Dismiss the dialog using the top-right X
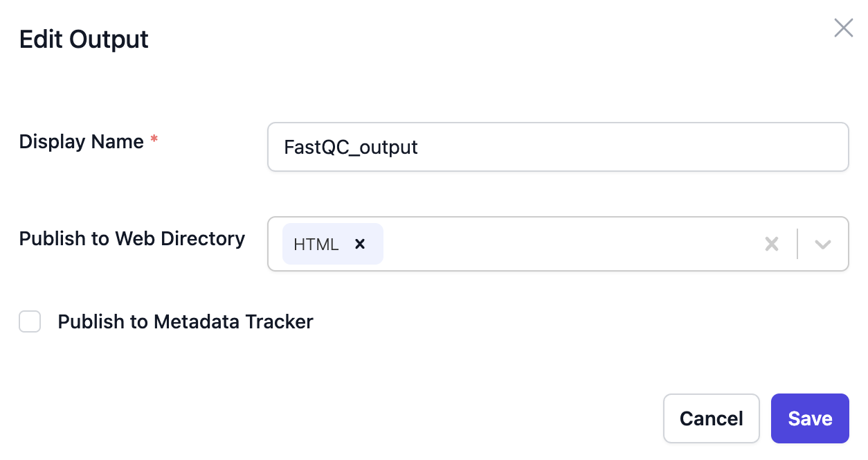The width and height of the screenshot is (868, 460). coord(843,28)
